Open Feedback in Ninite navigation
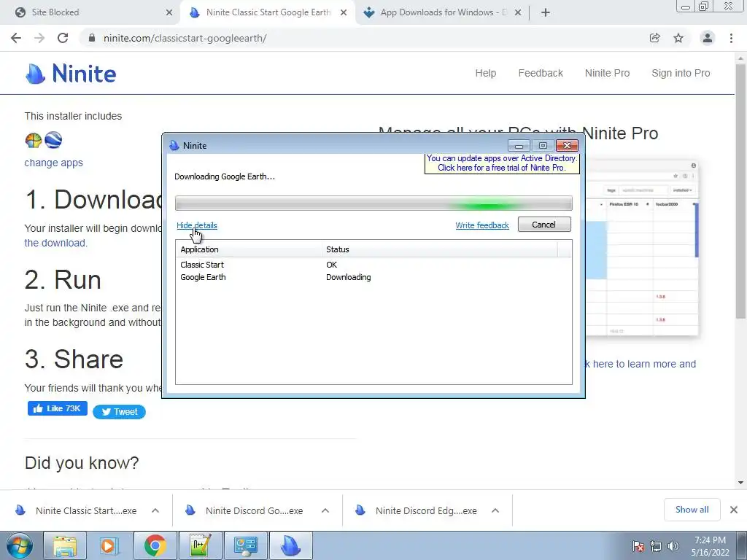Image resolution: width=747 pixels, height=560 pixels. coord(541,73)
